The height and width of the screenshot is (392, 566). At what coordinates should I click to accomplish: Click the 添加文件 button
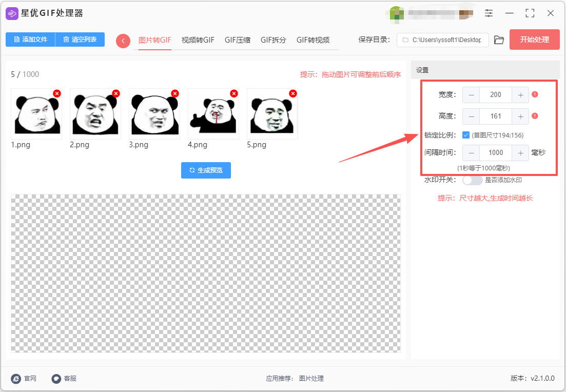pos(30,40)
